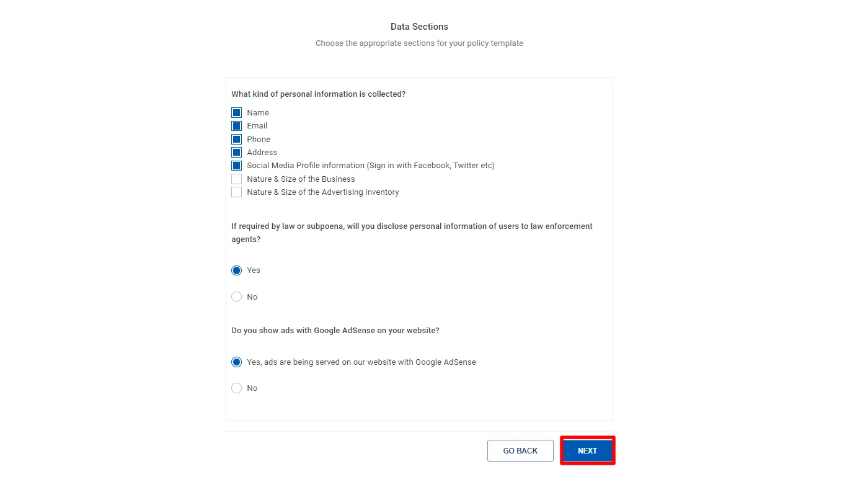Click the GO BACK button
Viewport: 868px width, 487px height.
(x=520, y=450)
